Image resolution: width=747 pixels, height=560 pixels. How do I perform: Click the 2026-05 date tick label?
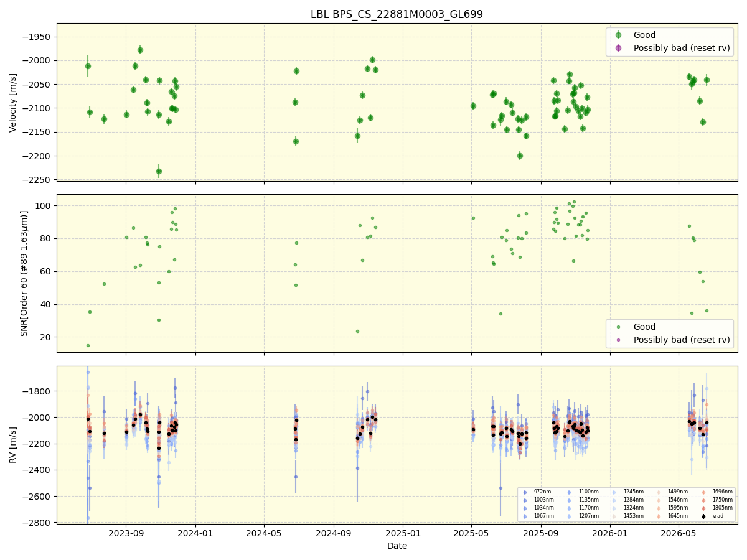678,533
